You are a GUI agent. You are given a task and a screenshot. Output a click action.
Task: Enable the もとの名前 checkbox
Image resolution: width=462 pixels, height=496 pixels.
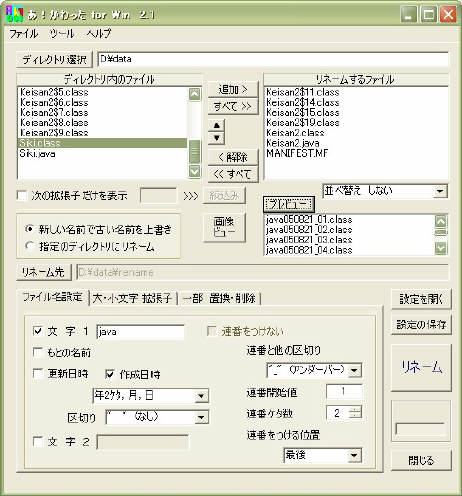coord(38,352)
